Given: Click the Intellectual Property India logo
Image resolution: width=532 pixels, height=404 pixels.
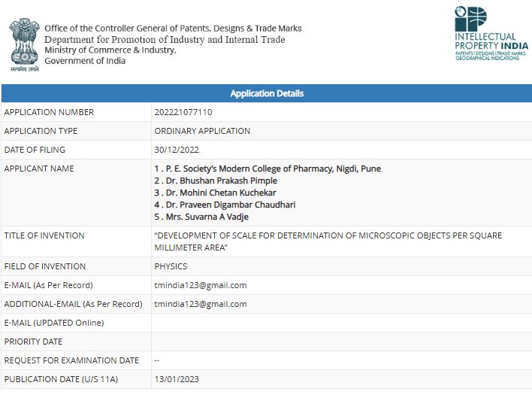Looking at the screenshot, I should 491,33.
